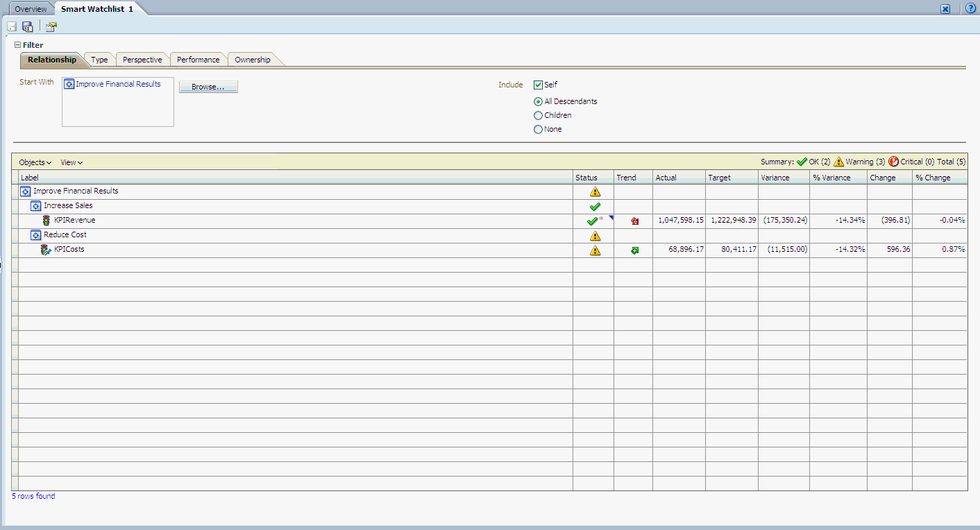Open the Ownership filter tab
The height and width of the screenshot is (530, 980).
coord(253,60)
